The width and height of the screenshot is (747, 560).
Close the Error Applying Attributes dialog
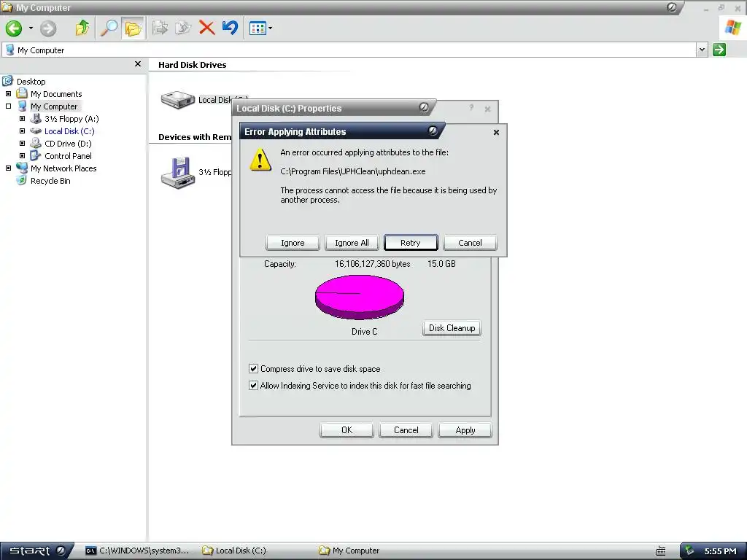[x=496, y=133]
